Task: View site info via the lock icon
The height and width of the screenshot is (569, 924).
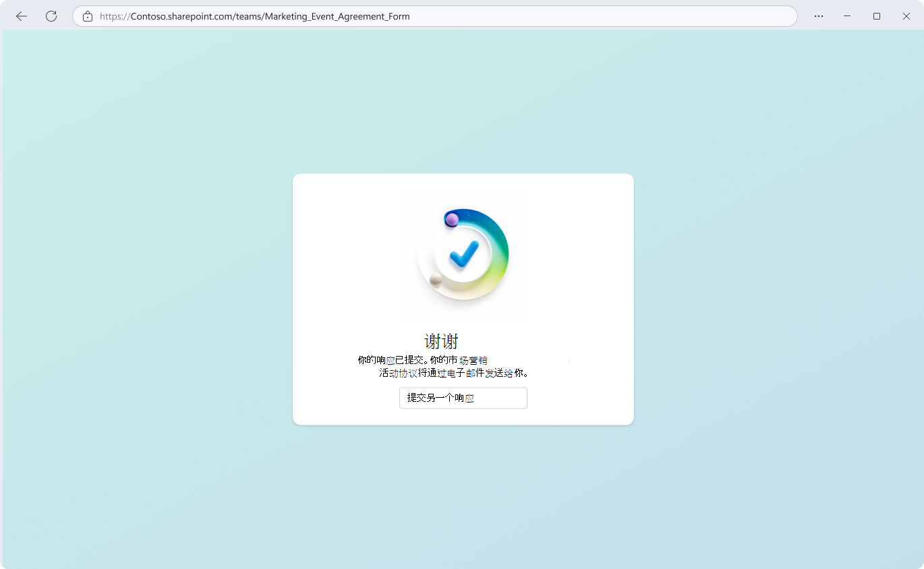Action: (x=88, y=16)
